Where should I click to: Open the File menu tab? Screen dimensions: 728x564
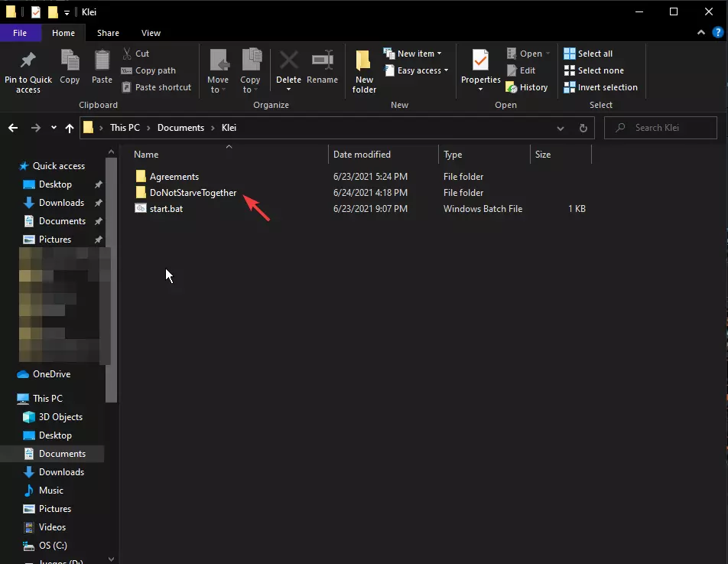click(20, 33)
